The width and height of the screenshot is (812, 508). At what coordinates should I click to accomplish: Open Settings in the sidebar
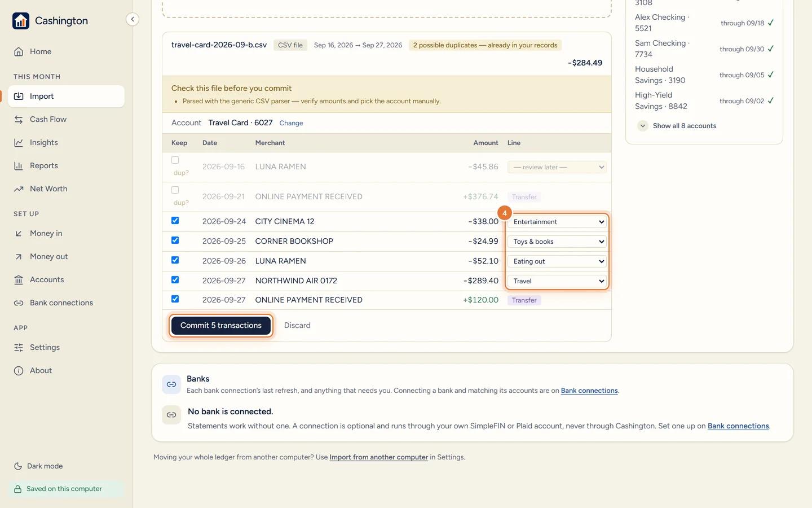pyautogui.click(x=67, y=347)
